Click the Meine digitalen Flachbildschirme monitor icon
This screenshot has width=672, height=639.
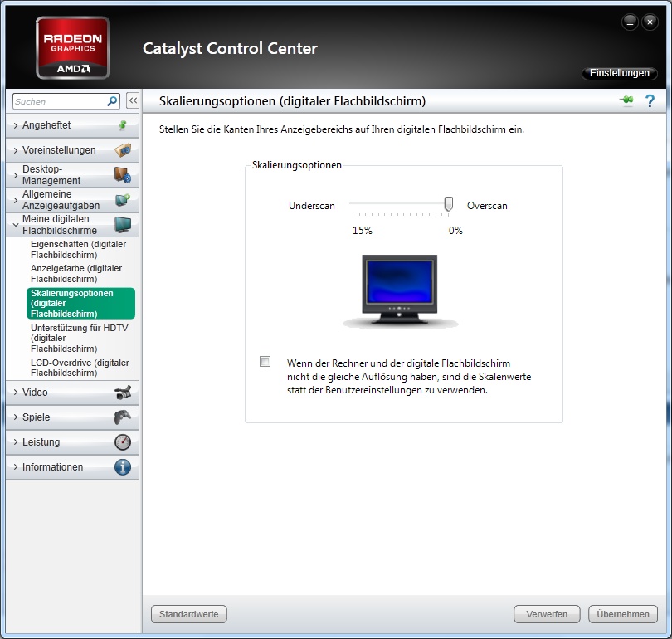pos(123,225)
